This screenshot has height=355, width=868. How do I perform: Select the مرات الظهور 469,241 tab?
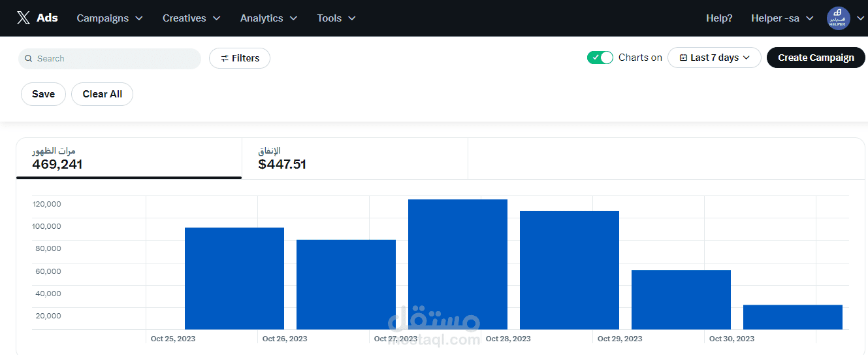[129, 158]
